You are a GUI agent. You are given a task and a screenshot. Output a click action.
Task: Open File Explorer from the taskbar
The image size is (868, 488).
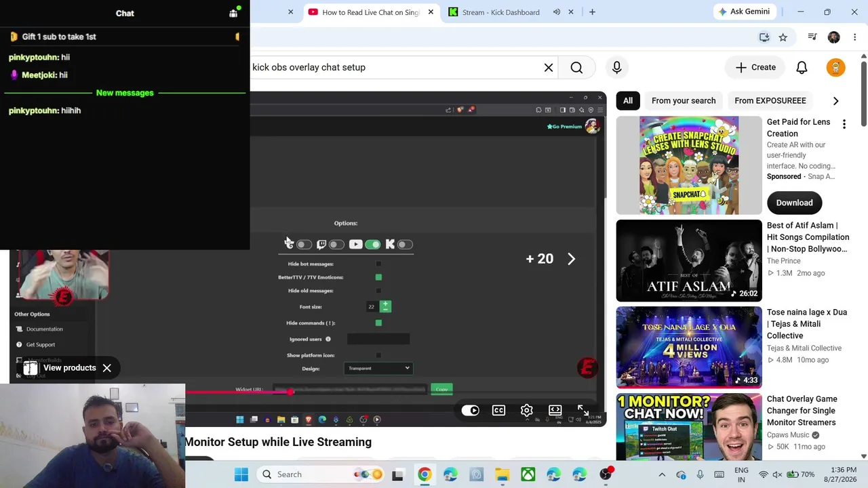click(502, 474)
